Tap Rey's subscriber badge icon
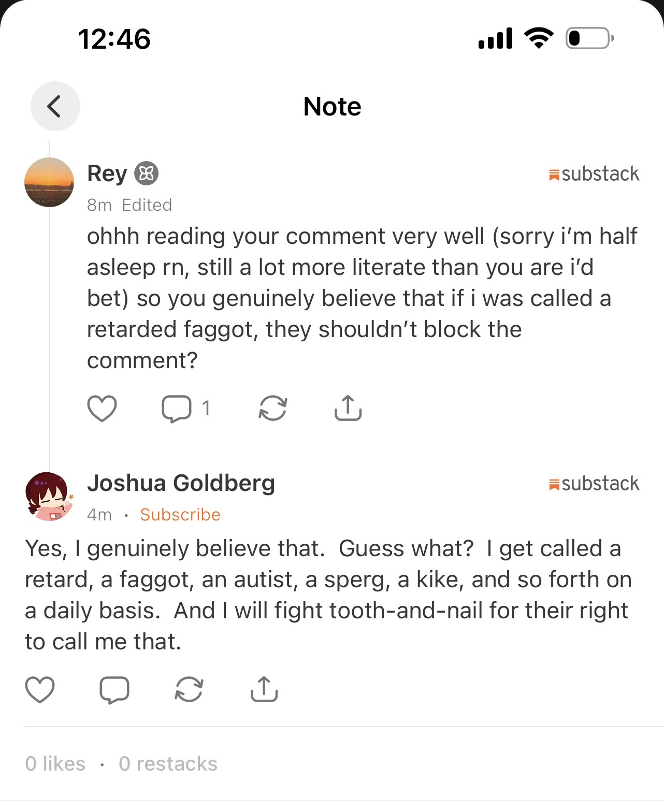This screenshot has width=664, height=812. [147, 174]
